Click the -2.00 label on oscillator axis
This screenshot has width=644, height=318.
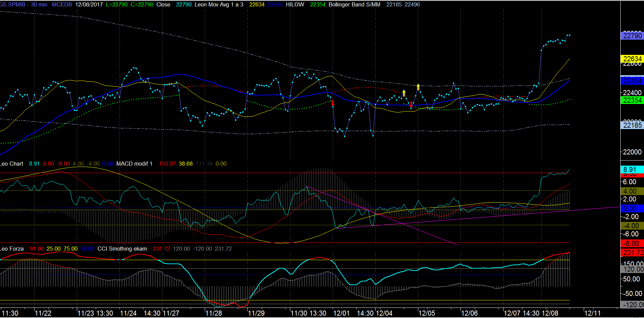tap(631, 217)
